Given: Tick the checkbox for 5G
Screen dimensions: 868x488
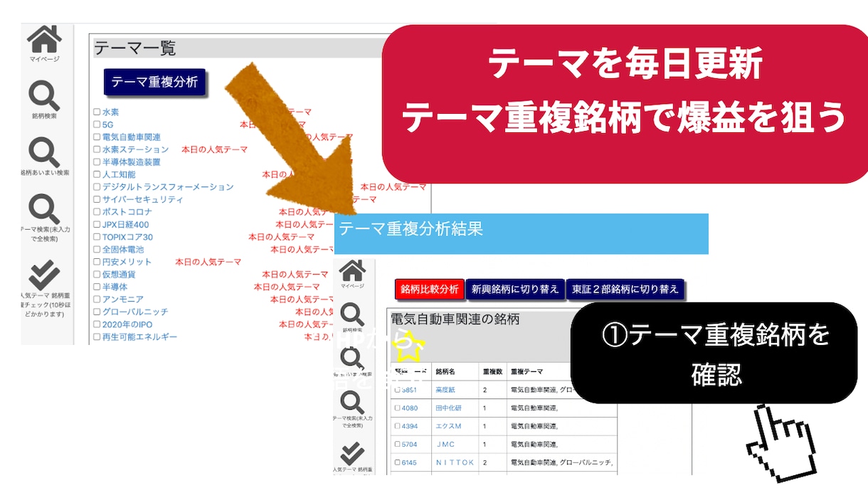Looking at the screenshot, I should point(97,124).
